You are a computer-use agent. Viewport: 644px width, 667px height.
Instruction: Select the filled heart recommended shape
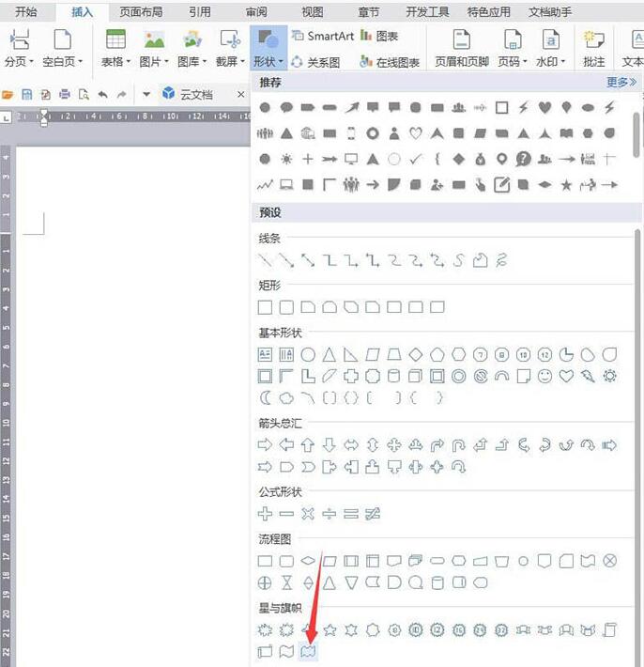coord(544,107)
